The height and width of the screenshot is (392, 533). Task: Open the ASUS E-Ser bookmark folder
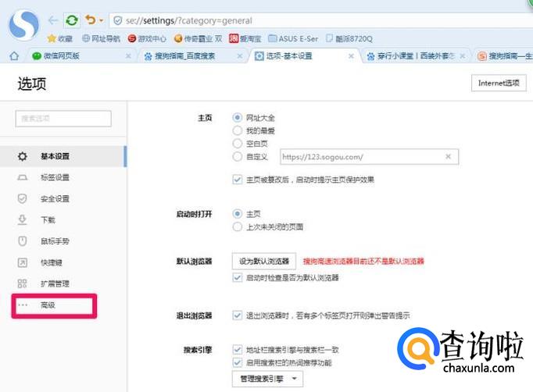293,38
